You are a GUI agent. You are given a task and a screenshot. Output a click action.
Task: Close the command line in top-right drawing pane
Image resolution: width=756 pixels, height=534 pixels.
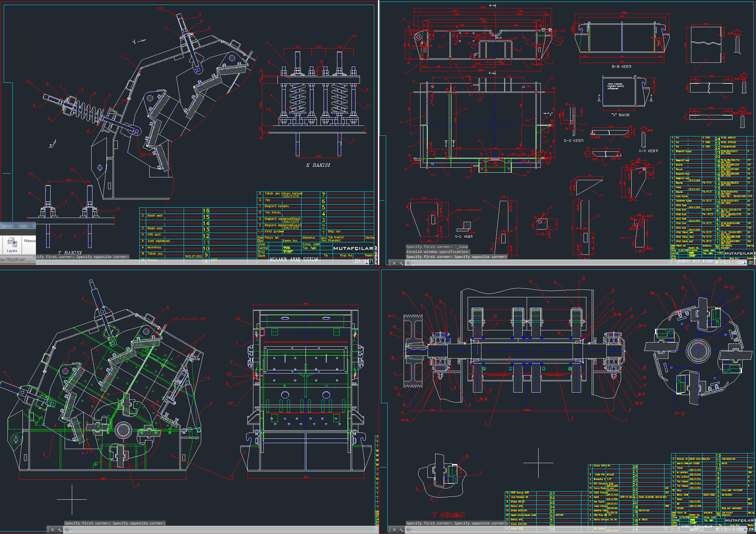[x=394, y=263]
